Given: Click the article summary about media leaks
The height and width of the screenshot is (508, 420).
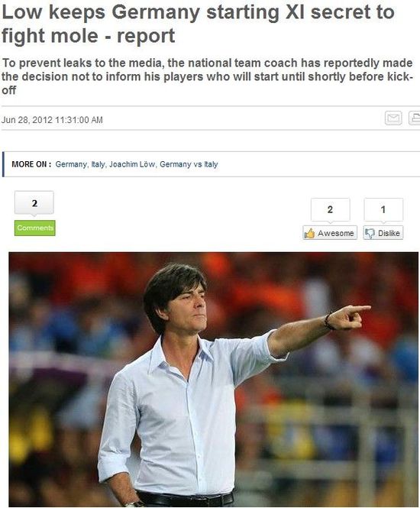Looking at the screenshot, I should pos(207,76).
